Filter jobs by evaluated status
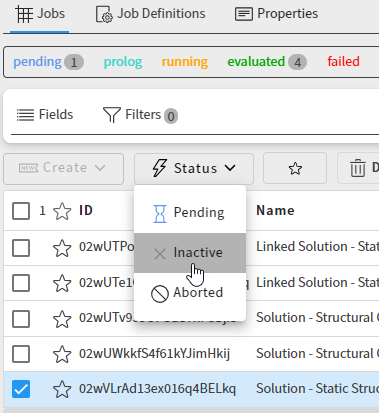Viewport: 379px width, 413px height. point(267,62)
